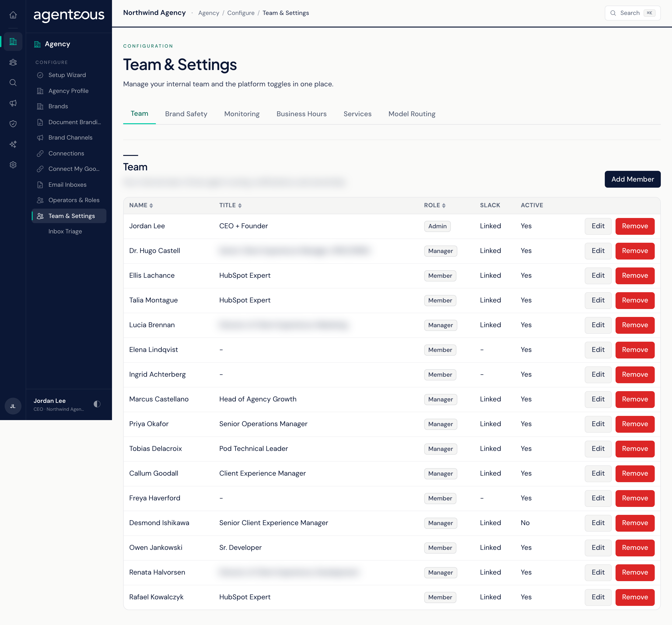Edit Lucia Brennan's entry
Image resolution: width=672 pixels, height=625 pixels.
click(598, 325)
